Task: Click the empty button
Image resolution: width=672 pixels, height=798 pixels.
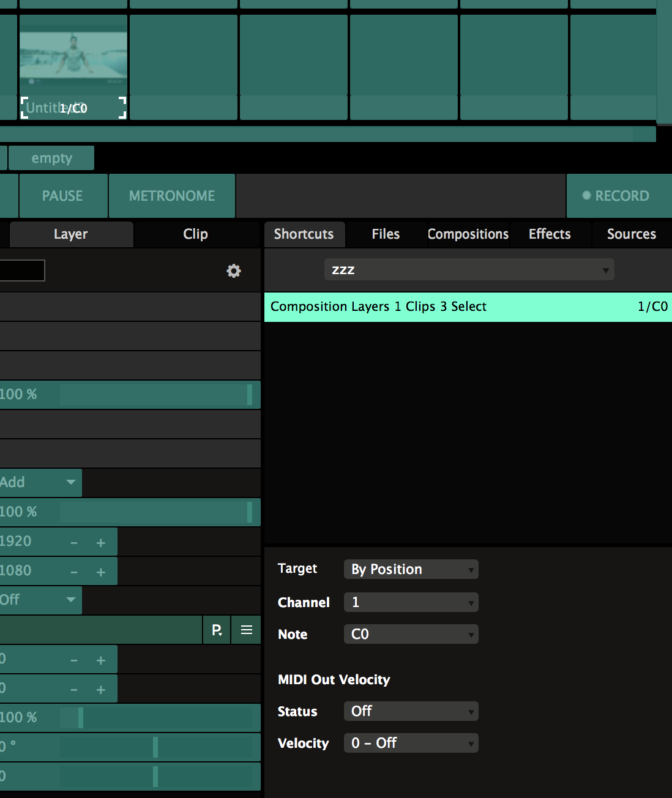Action: coord(51,158)
